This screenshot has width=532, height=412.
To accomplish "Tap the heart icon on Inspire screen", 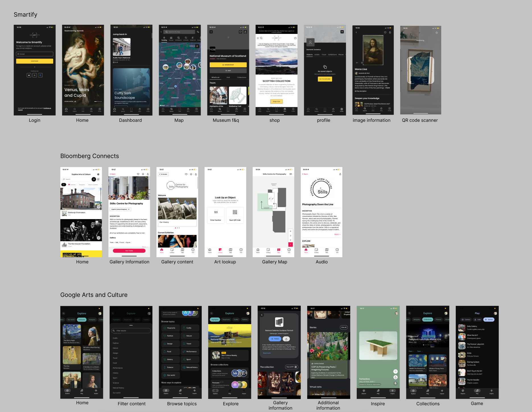I will 395,371.
